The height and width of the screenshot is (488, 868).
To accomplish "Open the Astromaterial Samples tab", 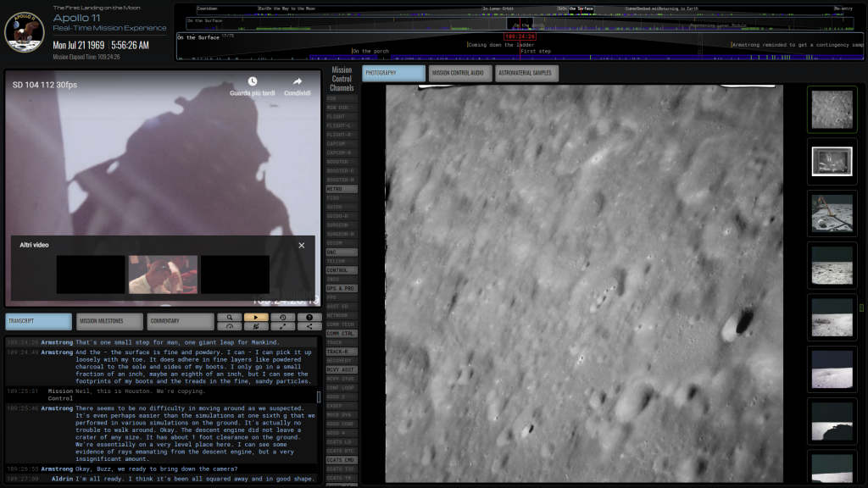I will (x=526, y=73).
